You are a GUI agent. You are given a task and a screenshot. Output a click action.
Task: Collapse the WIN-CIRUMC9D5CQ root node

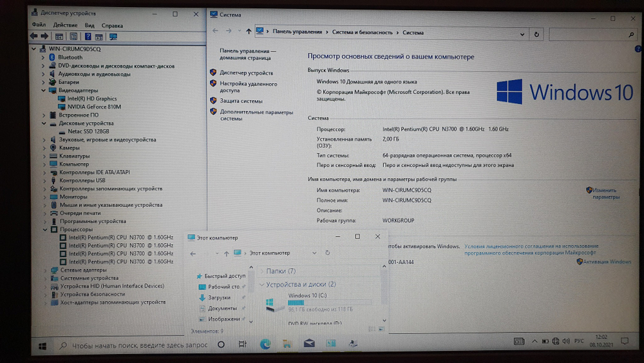[33, 49]
